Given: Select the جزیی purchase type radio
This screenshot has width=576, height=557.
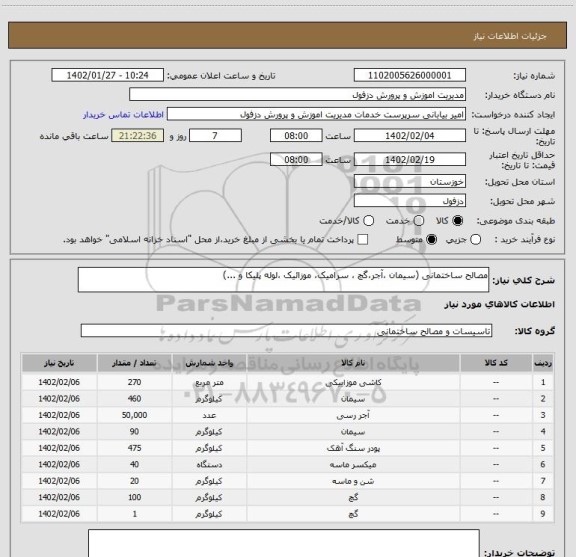Looking at the screenshot, I should [475, 240].
